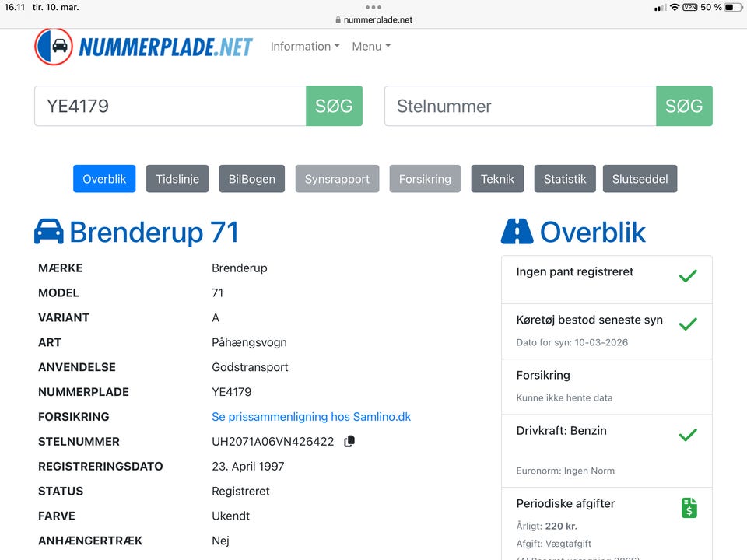747x560 pixels.
Task: Tap the VPN indicator in status bar
Action: (690, 7)
